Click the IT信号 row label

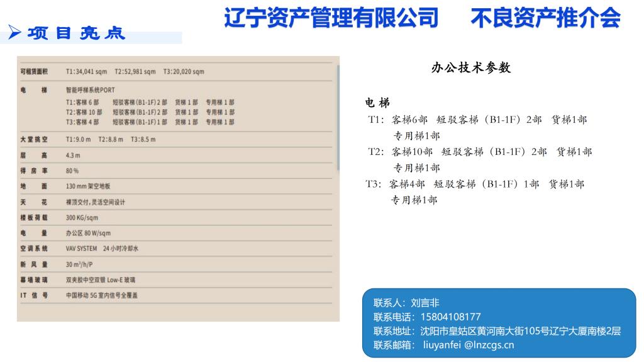pyautogui.click(x=34, y=295)
